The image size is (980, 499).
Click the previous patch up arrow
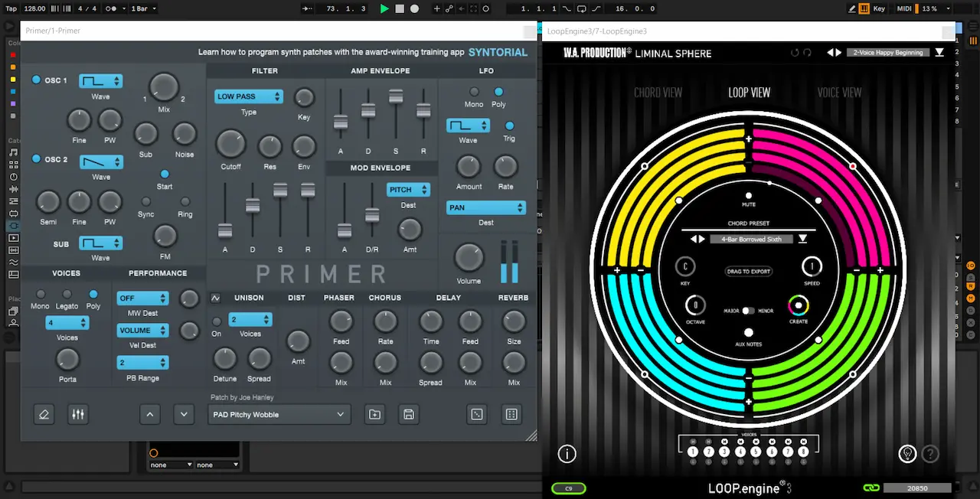pos(150,414)
